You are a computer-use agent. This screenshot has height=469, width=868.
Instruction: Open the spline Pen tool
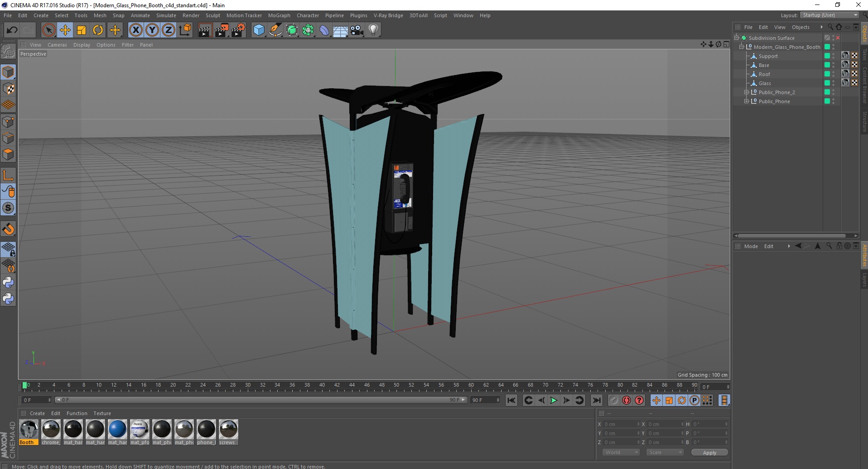click(275, 30)
